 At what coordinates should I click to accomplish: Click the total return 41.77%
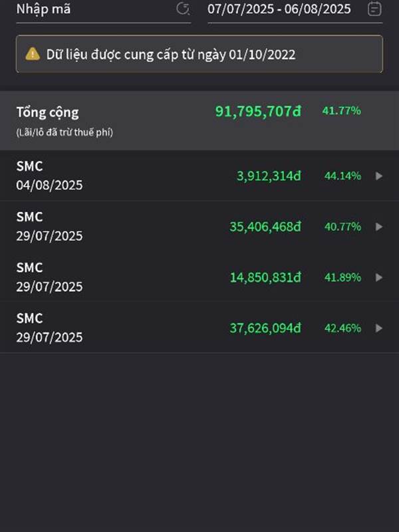[341, 110]
